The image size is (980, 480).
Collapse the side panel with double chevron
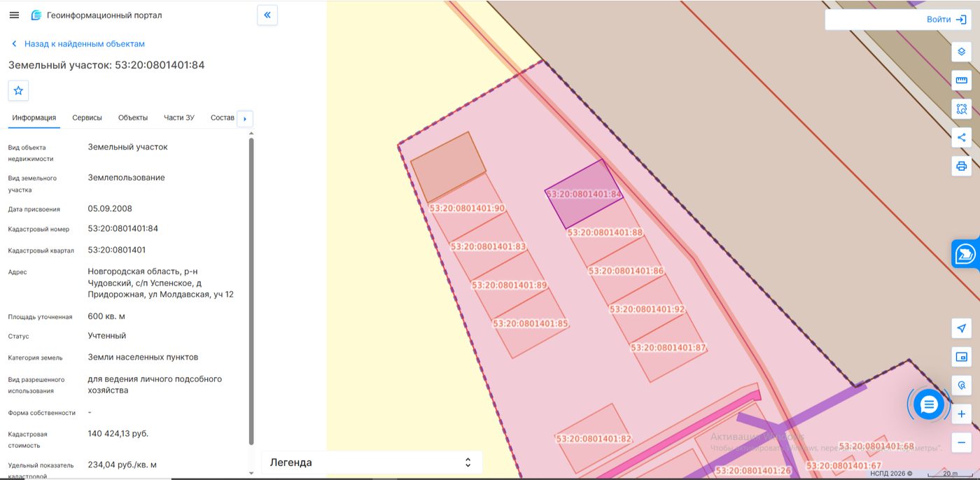coord(267,15)
